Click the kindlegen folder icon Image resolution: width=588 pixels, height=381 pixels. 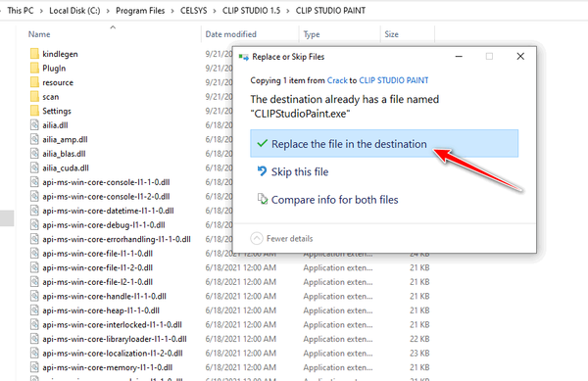click(x=34, y=54)
